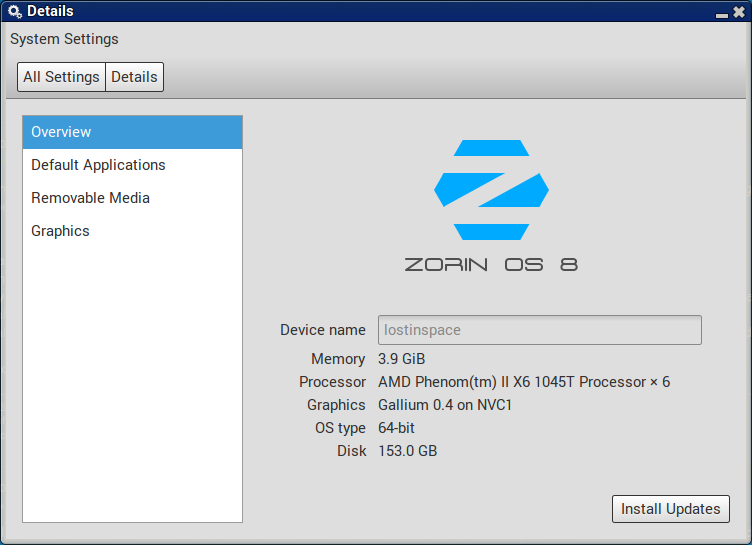
Task: Go back to All Settings
Action: coord(61,77)
